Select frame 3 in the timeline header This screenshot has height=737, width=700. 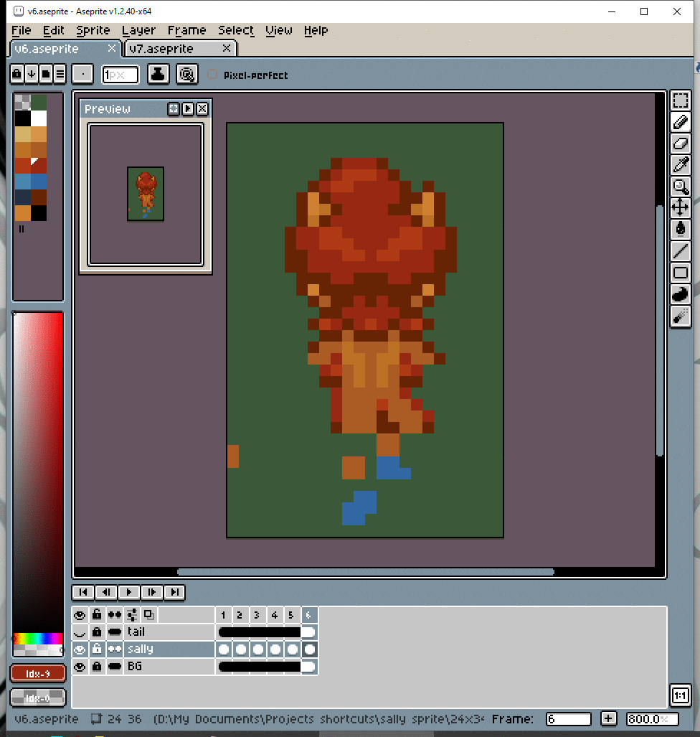[x=257, y=615]
